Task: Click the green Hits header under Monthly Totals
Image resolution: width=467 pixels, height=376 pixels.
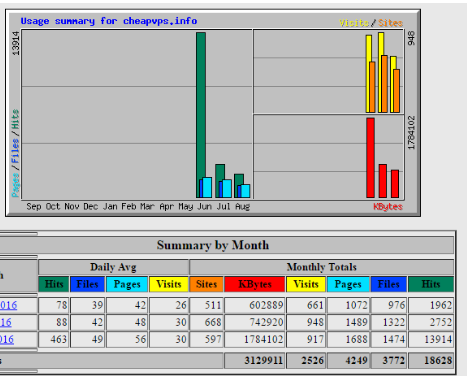Action: (x=431, y=284)
